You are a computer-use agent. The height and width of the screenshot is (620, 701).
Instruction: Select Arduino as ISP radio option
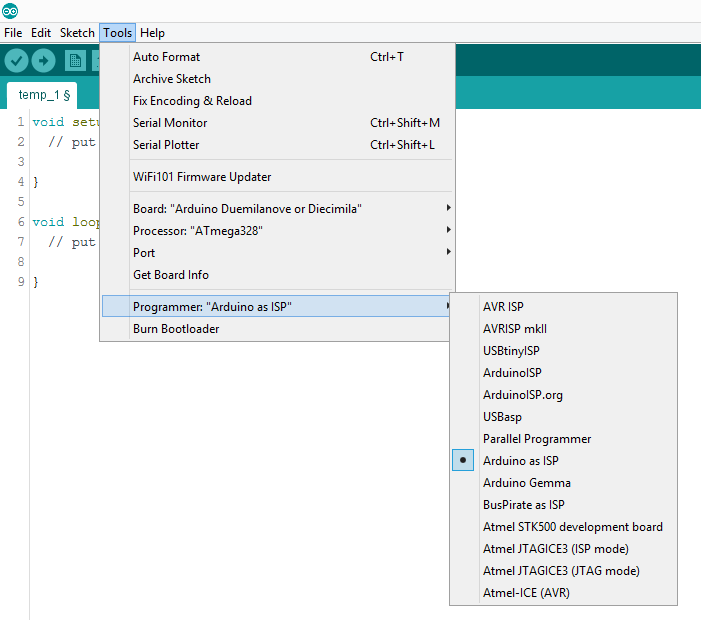tap(520, 461)
